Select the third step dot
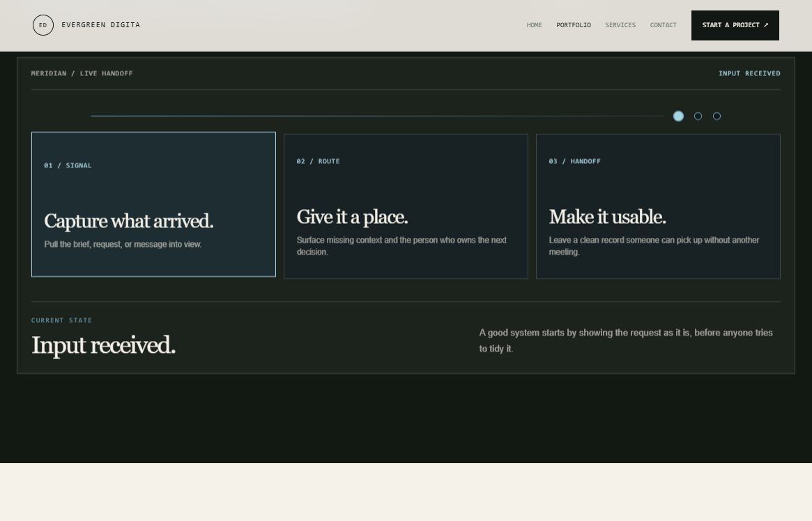Viewport: 812px width, 521px height. [717, 116]
